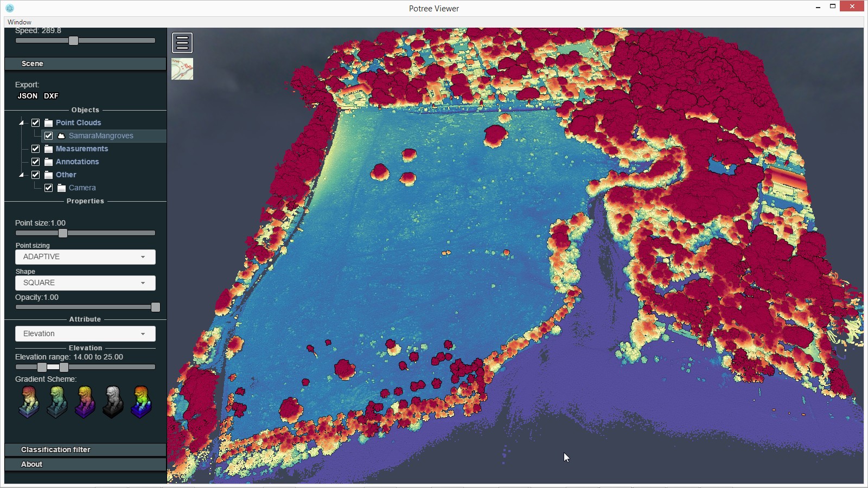The height and width of the screenshot is (488, 868).
Task: Collapse the Point Clouds tree node
Action: click(22, 123)
